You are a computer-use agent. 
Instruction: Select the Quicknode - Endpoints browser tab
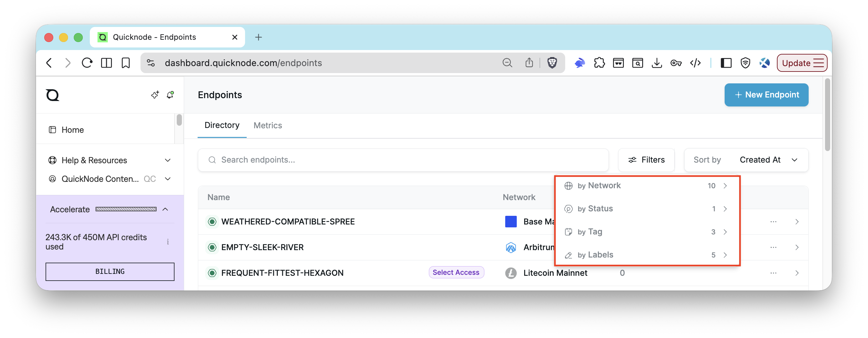pos(167,37)
